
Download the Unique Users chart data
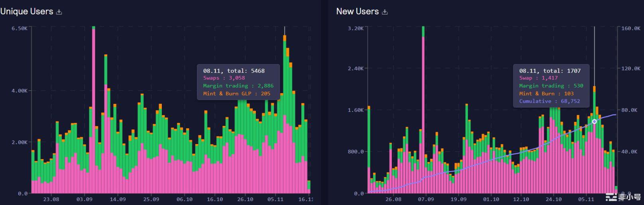pos(59,12)
